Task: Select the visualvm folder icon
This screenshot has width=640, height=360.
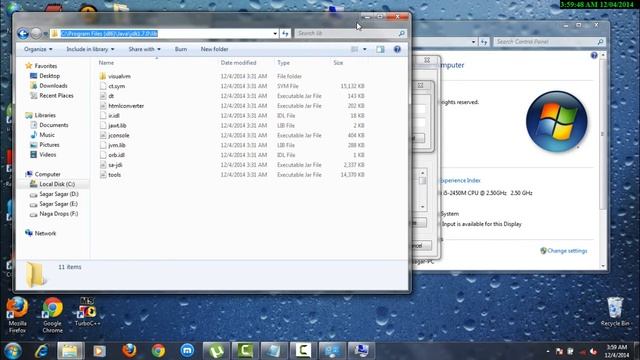Action: [103, 76]
